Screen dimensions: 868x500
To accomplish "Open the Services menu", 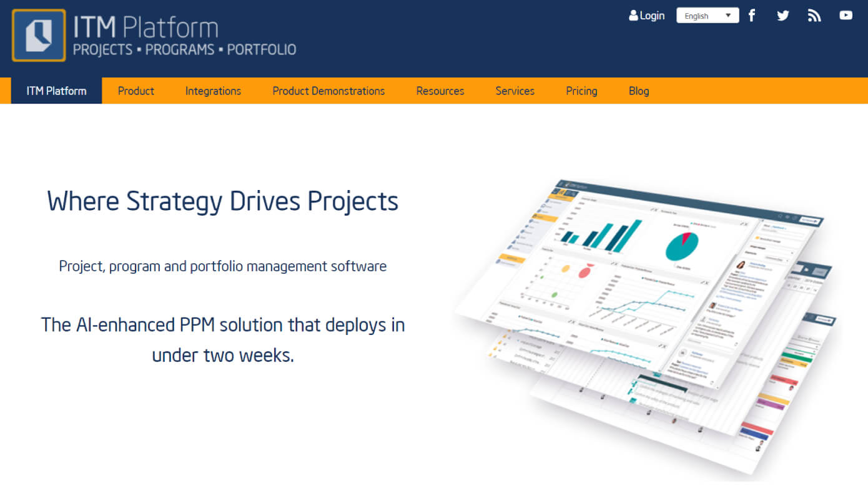I will (x=515, y=91).
